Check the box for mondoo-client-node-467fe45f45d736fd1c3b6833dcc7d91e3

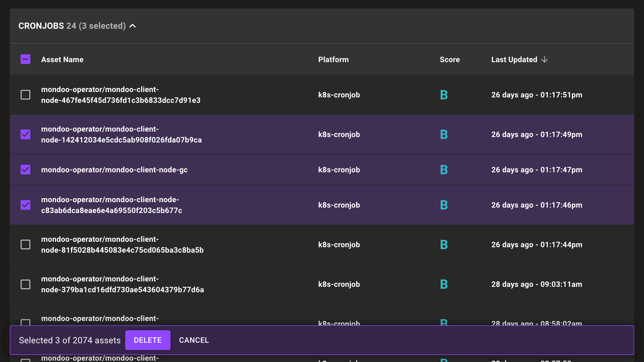point(25,95)
